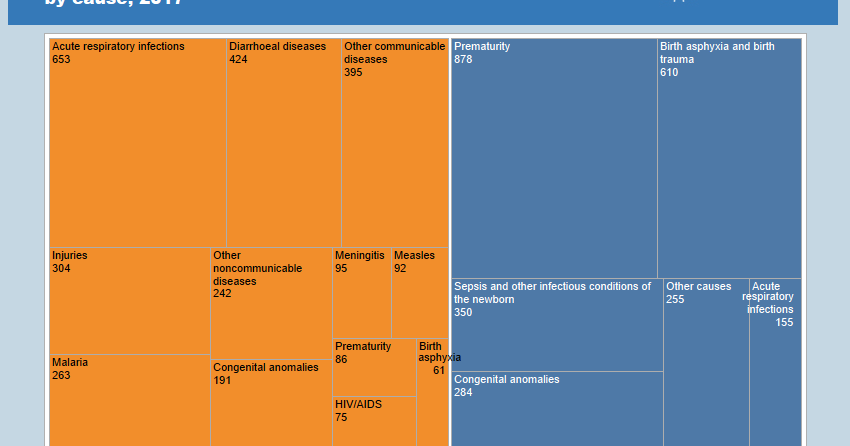Select blue Acute respiratory infections 155 cell

pyautogui.click(x=775, y=363)
